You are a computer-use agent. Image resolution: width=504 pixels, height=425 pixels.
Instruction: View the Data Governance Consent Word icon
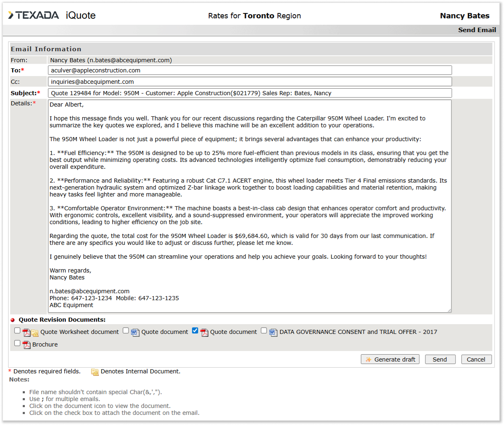coord(273,333)
